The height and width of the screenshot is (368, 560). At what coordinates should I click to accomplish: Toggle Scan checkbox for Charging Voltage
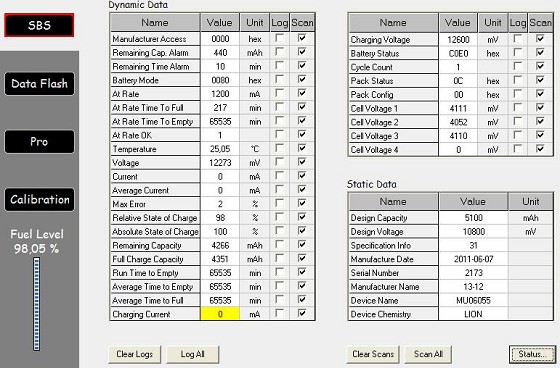[x=540, y=39]
